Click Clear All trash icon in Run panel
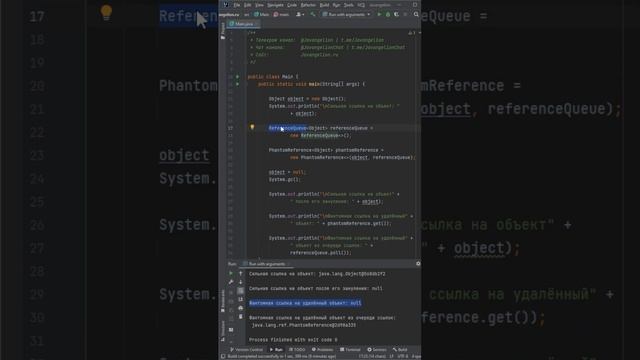The height and width of the screenshot is (360, 640). click(240, 316)
